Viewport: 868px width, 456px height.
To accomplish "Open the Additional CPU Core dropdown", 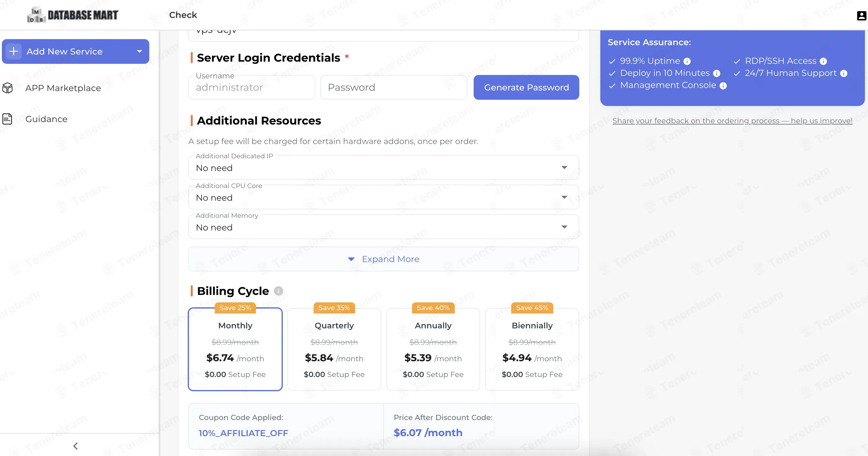I will coord(384,197).
